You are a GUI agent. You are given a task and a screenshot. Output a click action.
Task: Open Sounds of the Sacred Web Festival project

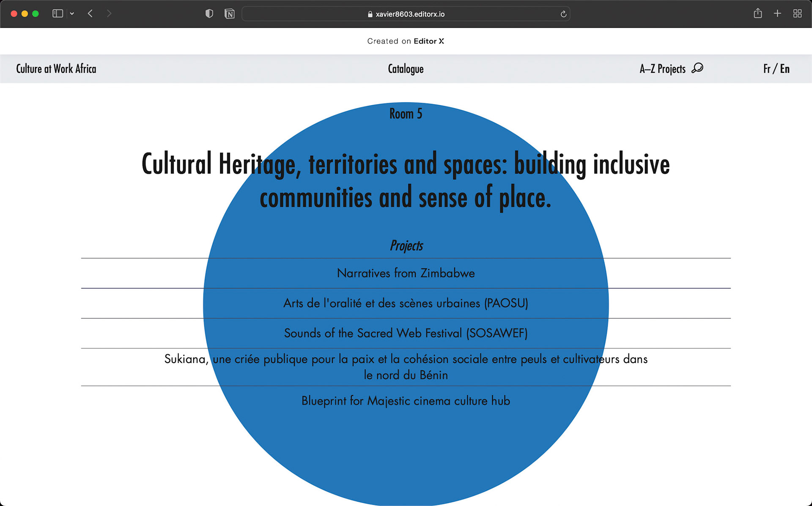coord(406,333)
